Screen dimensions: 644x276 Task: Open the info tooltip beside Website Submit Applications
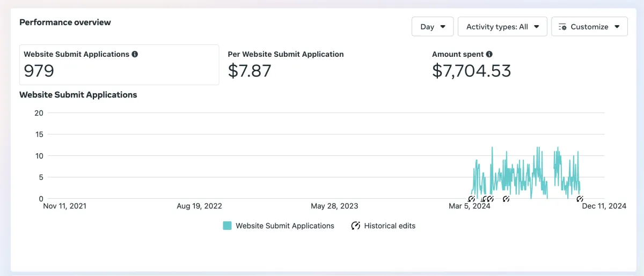135,54
